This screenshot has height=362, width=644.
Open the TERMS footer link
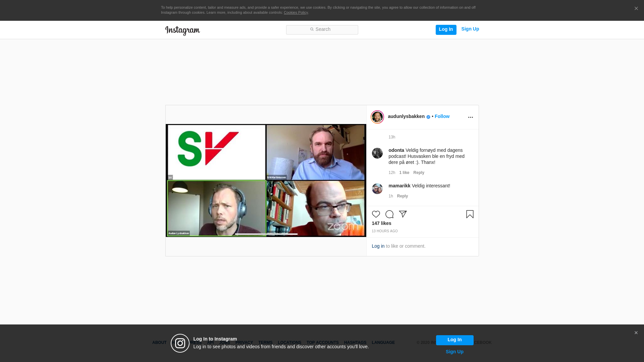click(265, 343)
